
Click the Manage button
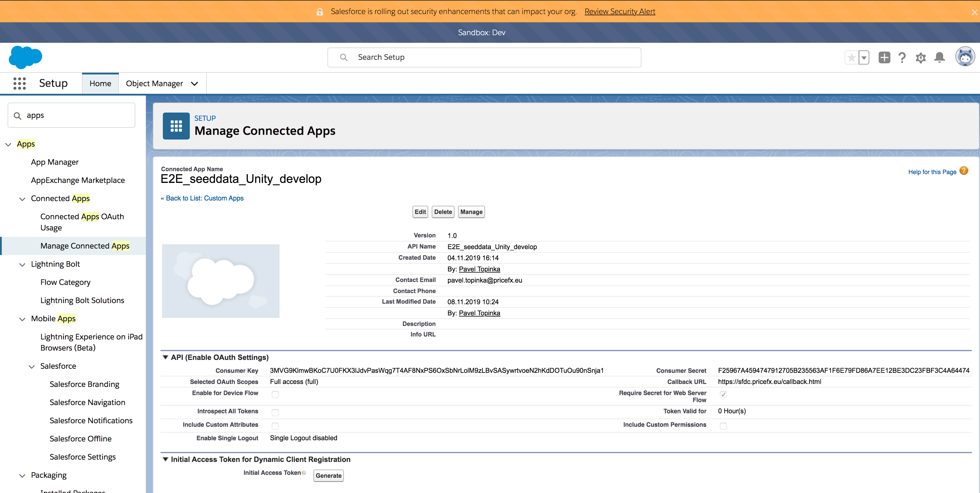pyautogui.click(x=471, y=212)
